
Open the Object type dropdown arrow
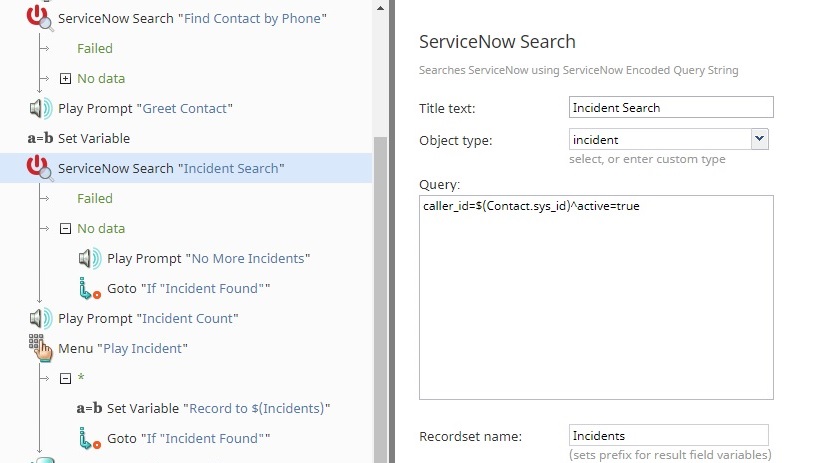[759, 139]
